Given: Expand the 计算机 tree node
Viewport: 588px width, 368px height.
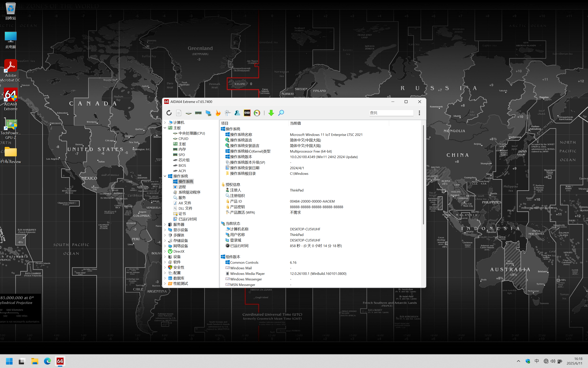Looking at the screenshot, I should [165, 122].
